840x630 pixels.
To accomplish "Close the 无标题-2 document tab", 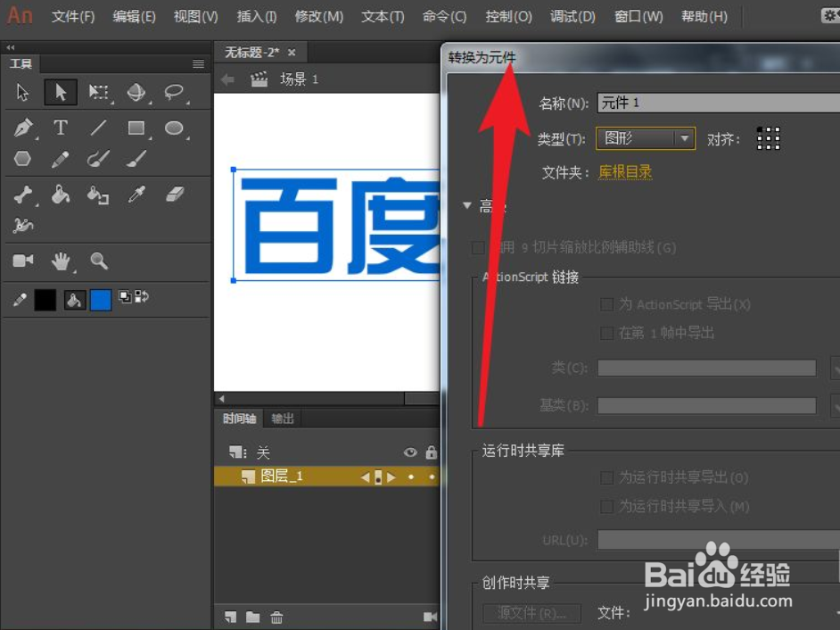I will click(x=292, y=53).
